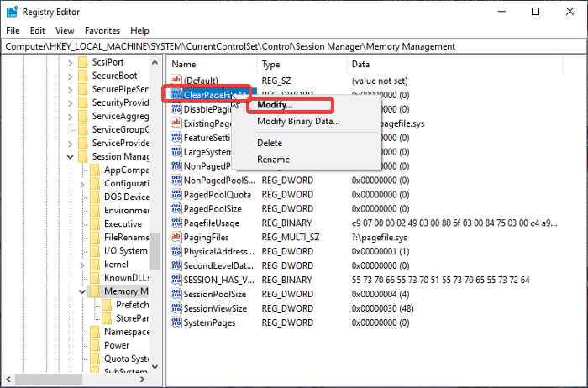
Task: Click the Power key folder icon
Action: tap(95, 345)
